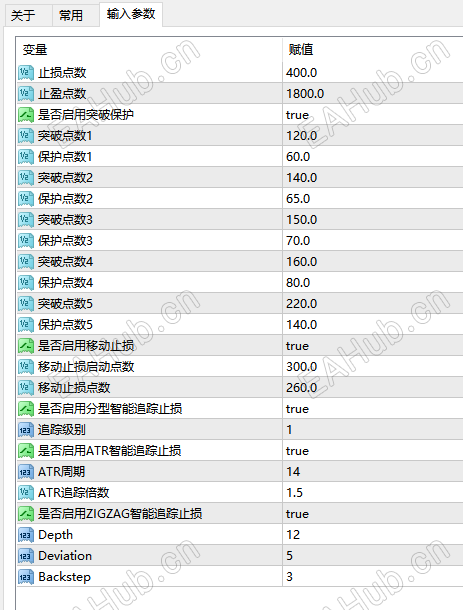Screen dimensions: 463x610
Task: Click the integer icon beside ATR周期
Action: click(26, 472)
